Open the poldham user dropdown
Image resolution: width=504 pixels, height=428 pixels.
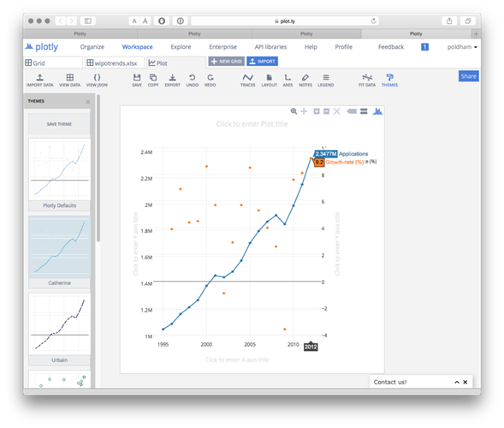462,47
